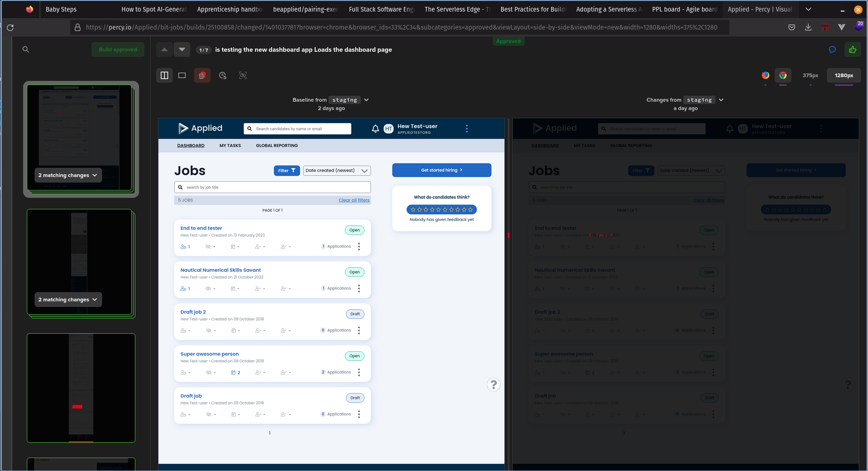Open three-dot menu on Nautical Numerical Skills card
Screen dimensions: 868x471
(x=359, y=288)
